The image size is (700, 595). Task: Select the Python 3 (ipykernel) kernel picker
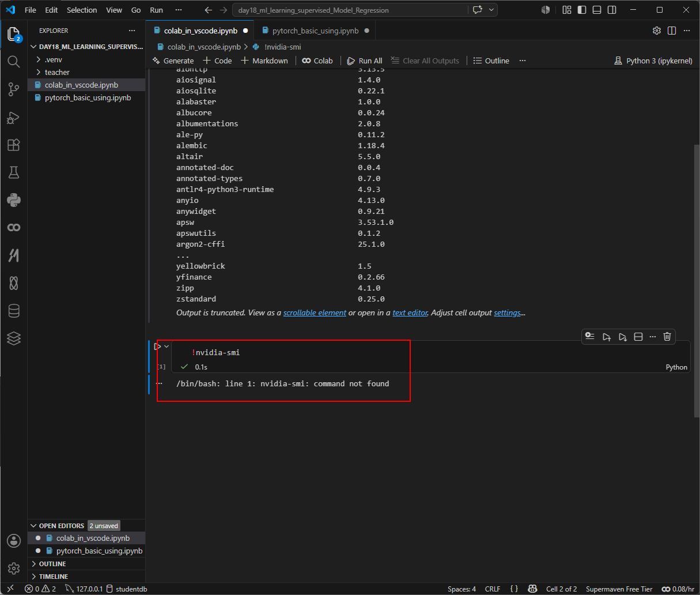tap(653, 61)
